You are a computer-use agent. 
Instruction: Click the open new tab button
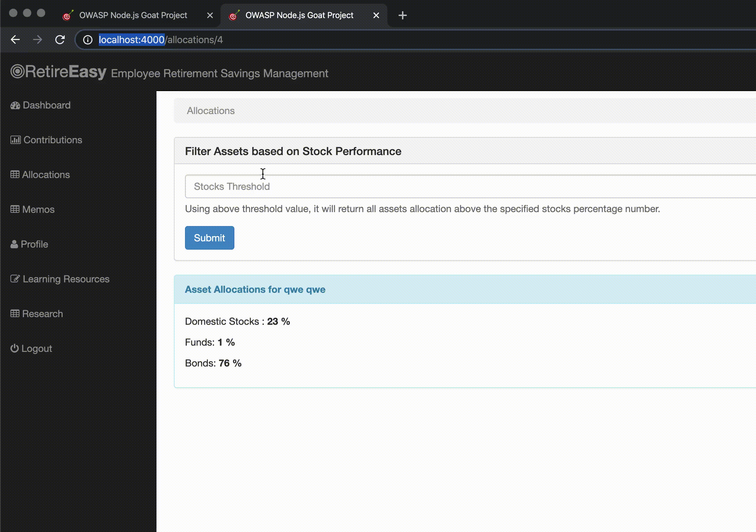click(x=402, y=15)
